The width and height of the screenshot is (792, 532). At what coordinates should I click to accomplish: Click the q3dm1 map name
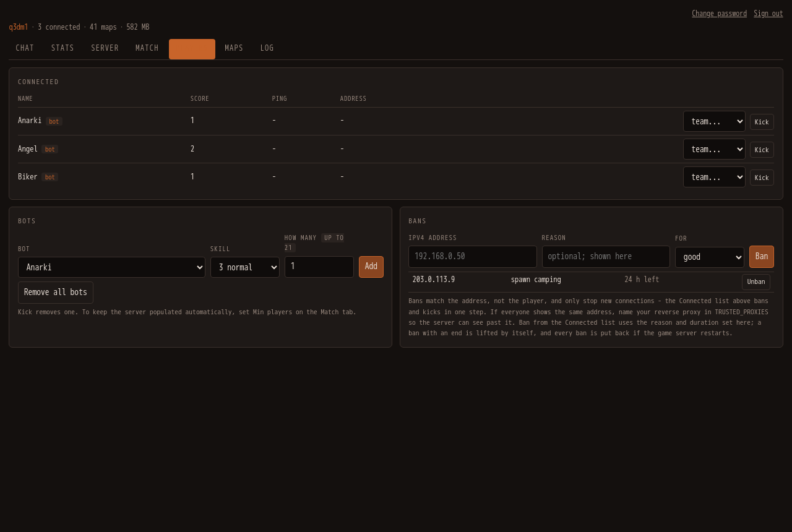[19, 27]
